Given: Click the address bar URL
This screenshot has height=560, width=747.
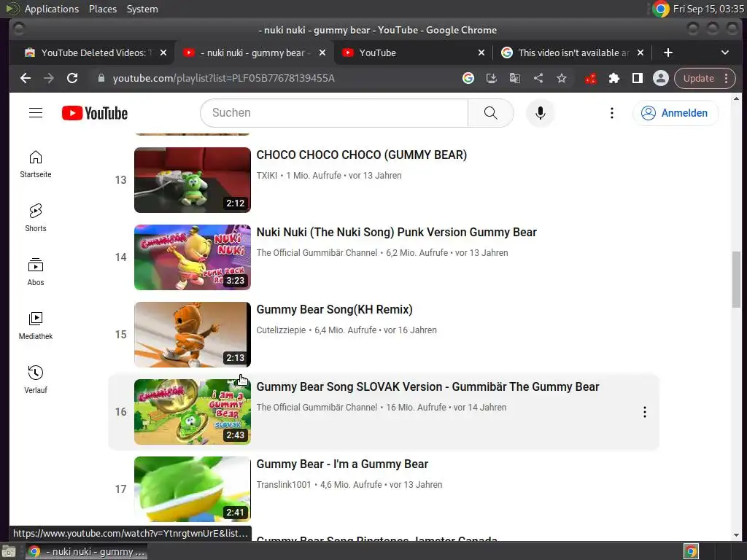Looking at the screenshot, I should pos(223,78).
